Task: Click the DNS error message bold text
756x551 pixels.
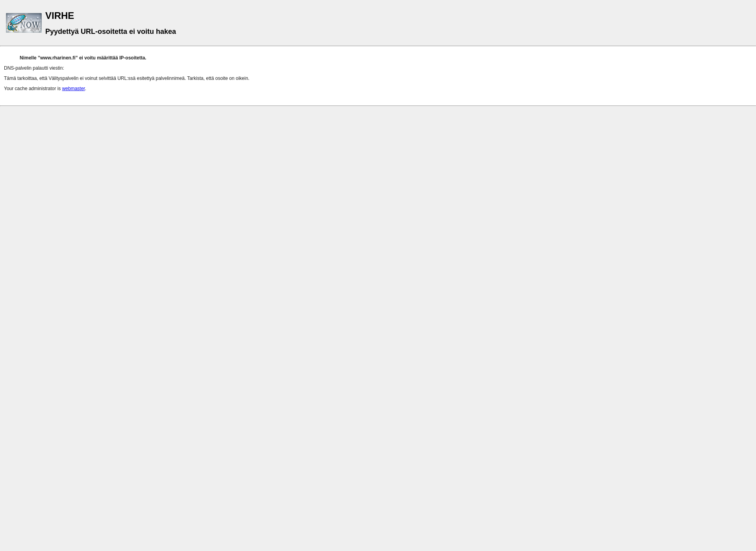Action: point(83,57)
